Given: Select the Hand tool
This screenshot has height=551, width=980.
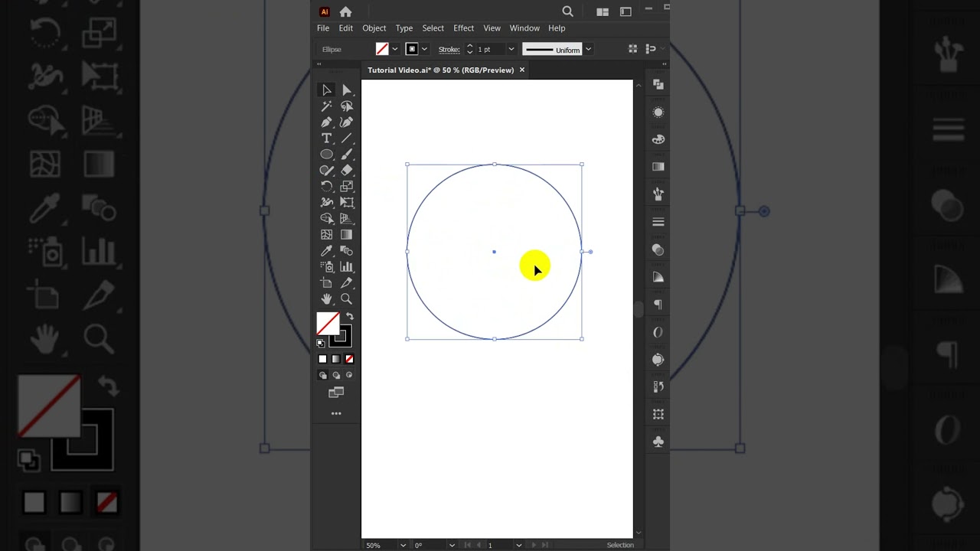Looking at the screenshot, I should tap(327, 299).
